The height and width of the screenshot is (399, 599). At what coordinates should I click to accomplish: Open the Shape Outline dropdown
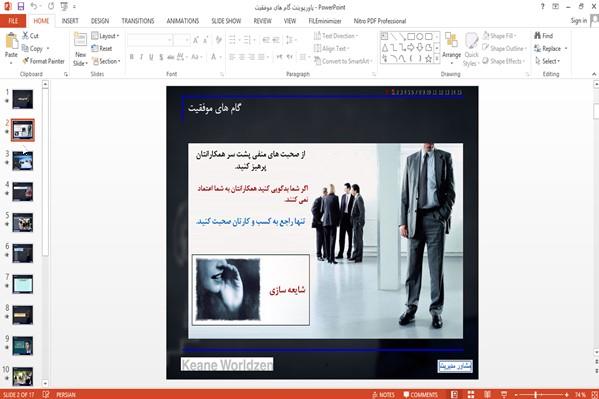click(x=505, y=49)
